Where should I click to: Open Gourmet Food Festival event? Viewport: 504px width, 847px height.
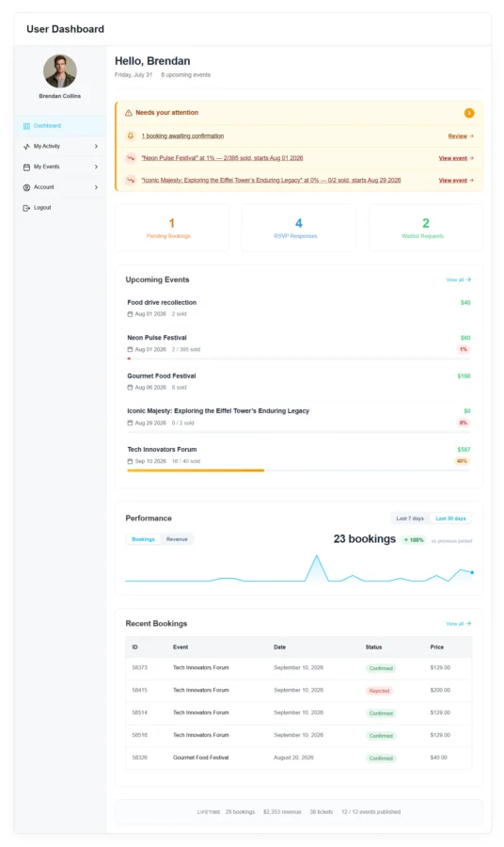pyautogui.click(x=162, y=376)
